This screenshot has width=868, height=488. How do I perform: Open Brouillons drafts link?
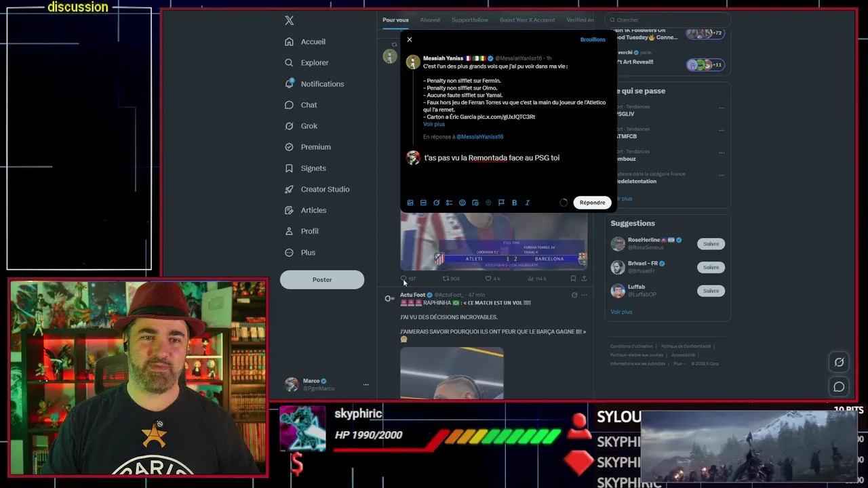[593, 39]
